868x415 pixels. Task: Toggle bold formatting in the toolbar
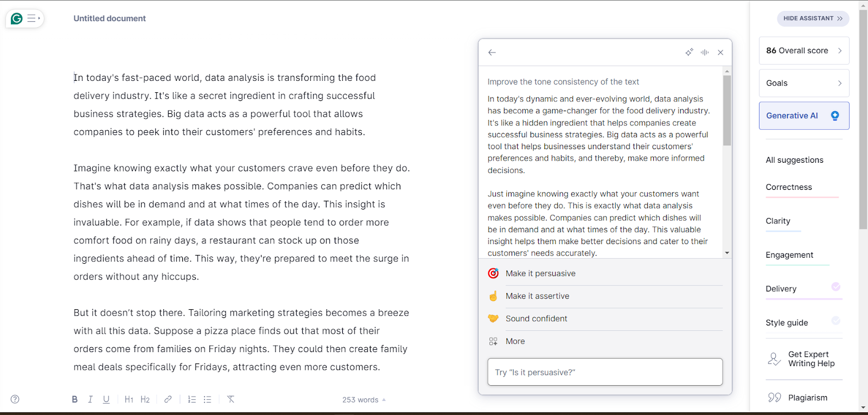[75, 399]
